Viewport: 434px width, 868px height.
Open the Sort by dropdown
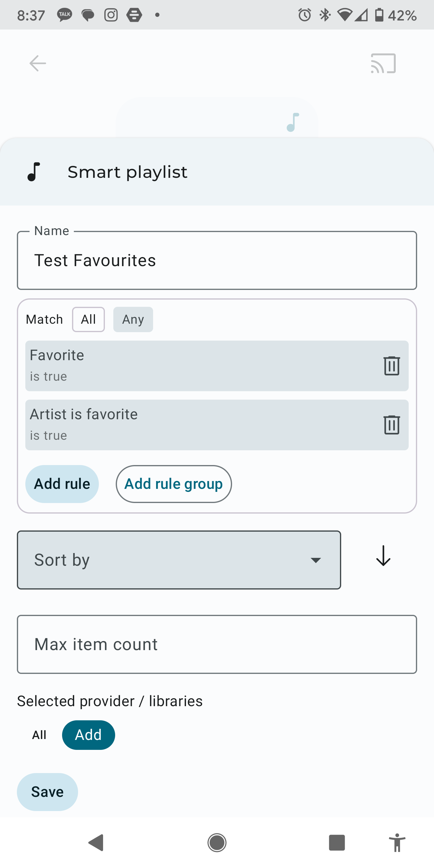pyautogui.click(x=179, y=560)
